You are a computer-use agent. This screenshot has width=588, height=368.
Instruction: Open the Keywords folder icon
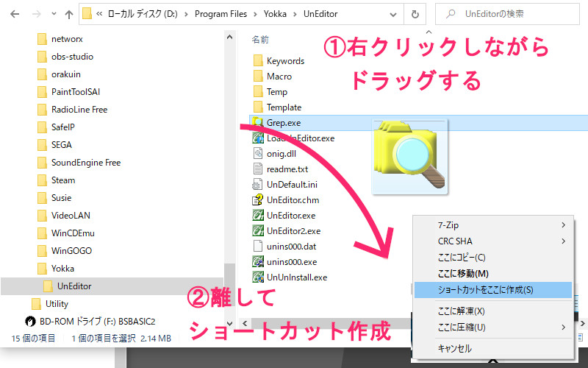pyautogui.click(x=258, y=61)
